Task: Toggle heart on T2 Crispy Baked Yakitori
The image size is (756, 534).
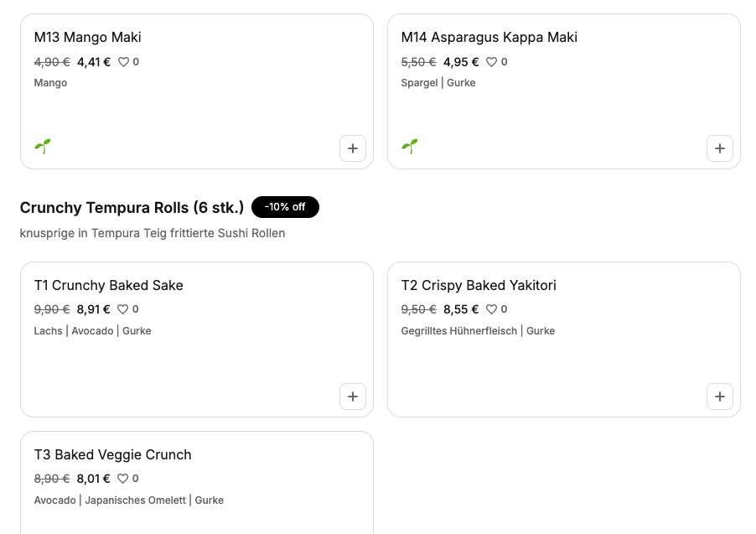Action: (491, 309)
